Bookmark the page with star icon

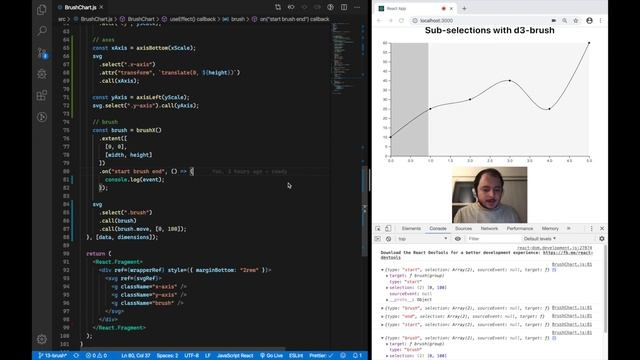pos(576,20)
